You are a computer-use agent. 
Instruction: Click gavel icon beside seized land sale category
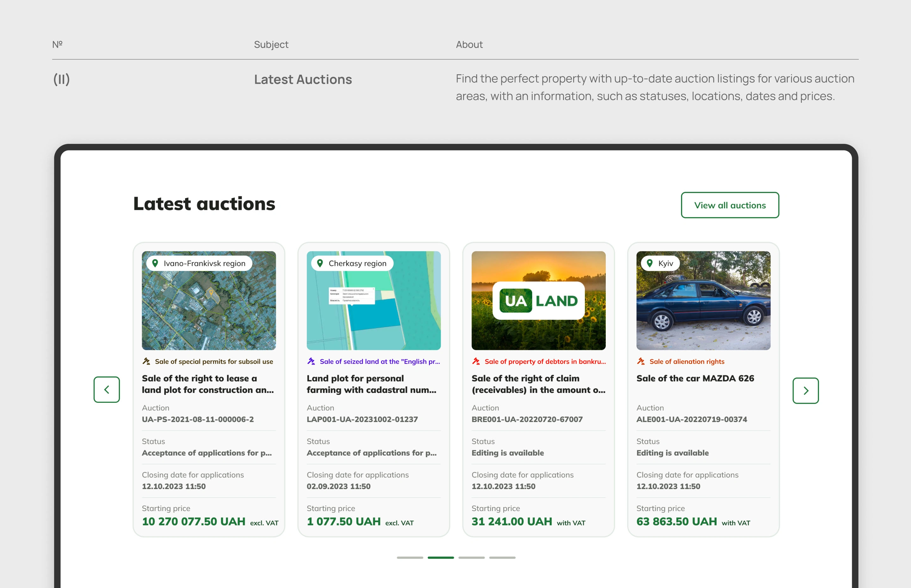pos(311,361)
